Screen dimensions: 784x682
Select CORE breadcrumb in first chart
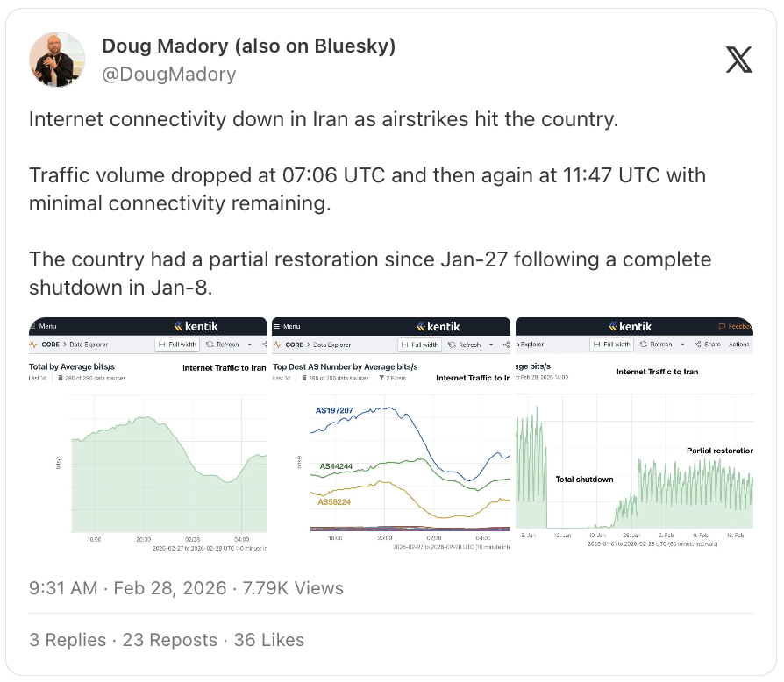(51, 345)
